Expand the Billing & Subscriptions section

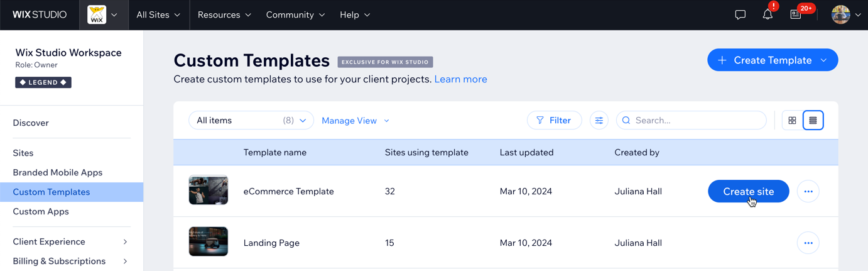(70, 261)
